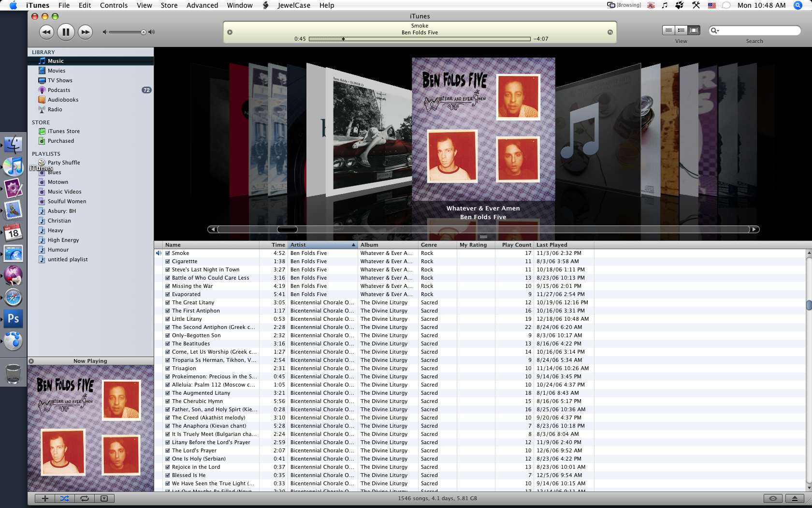Viewport: 812px width, 508px height.
Task: Collapse the Now Playing artwork panel
Action: click(31, 361)
